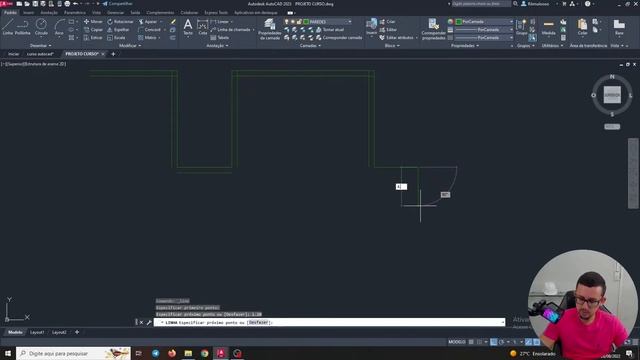Activate the Espelhar tool
The height and width of the screenshot is (360, 640).
click(x=118, y=30)
